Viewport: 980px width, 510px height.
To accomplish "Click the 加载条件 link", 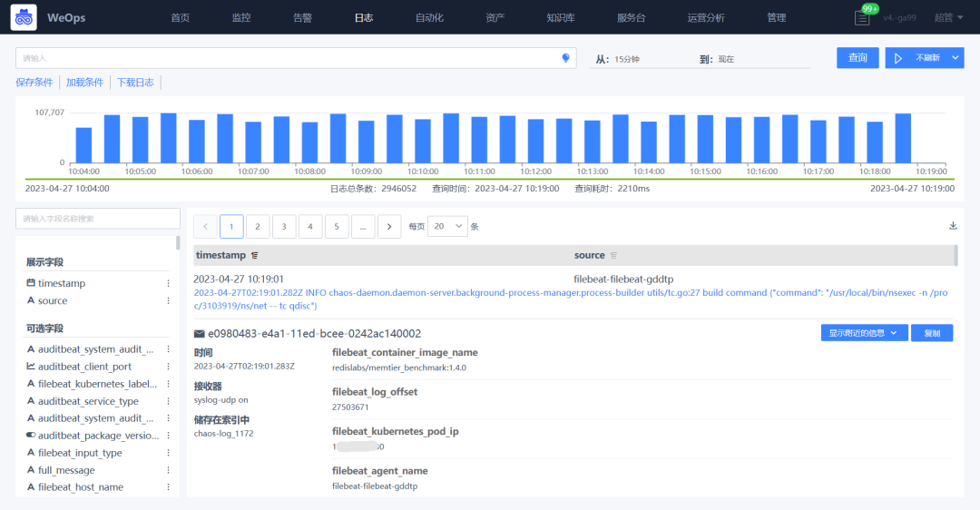I will pos(84,82).
